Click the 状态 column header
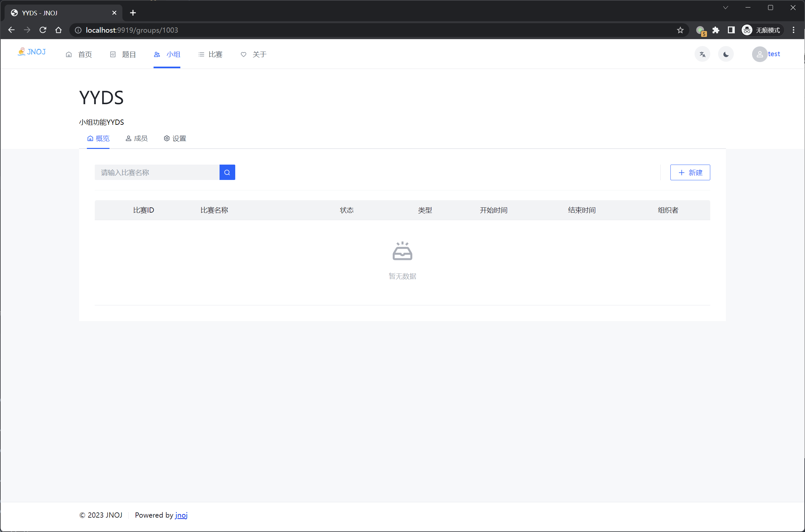This screenshot has width=805, height=532. pos(347,210)
